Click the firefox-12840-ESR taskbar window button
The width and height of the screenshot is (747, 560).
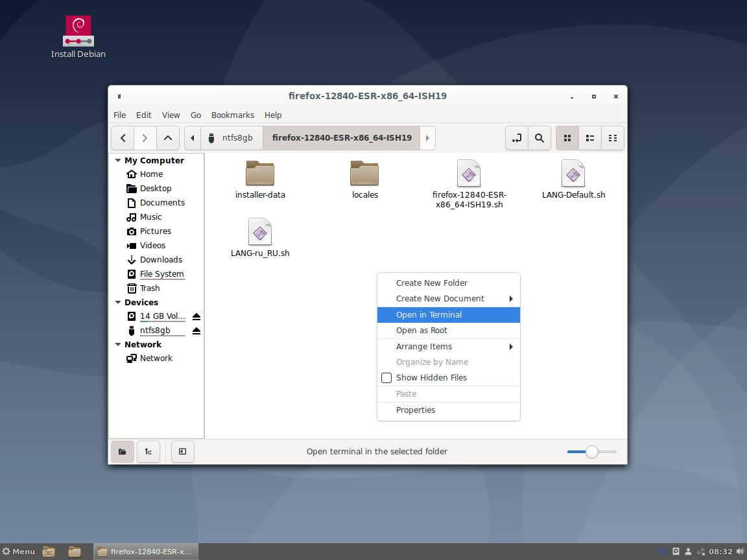145,552
